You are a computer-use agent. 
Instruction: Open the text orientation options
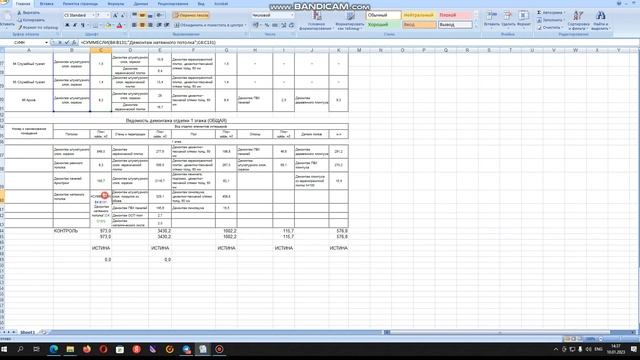tap(160, 16)
